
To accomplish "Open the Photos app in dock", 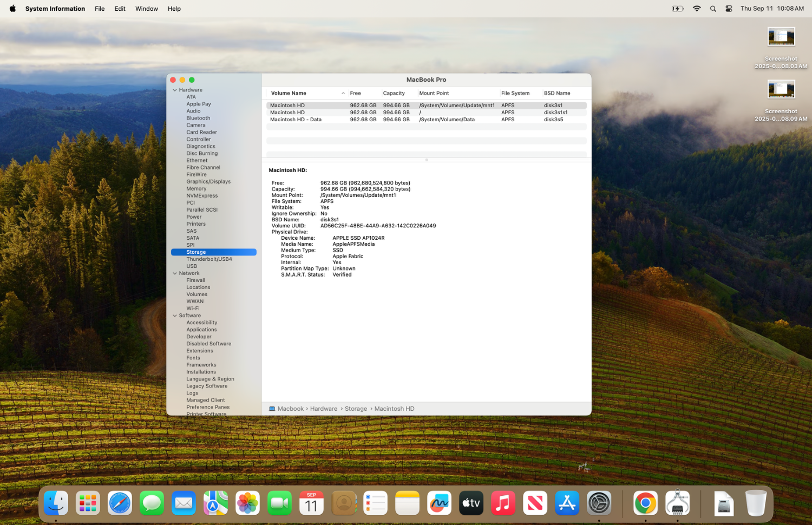I will [247, 503].
